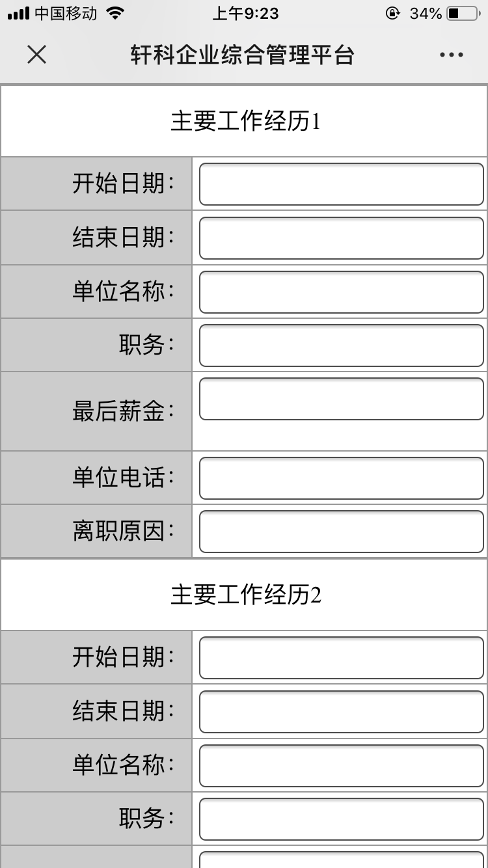Select the 单位名称 input under 主要工作经历2
Screen dimensions: 488x868
[x=342, y=766]
